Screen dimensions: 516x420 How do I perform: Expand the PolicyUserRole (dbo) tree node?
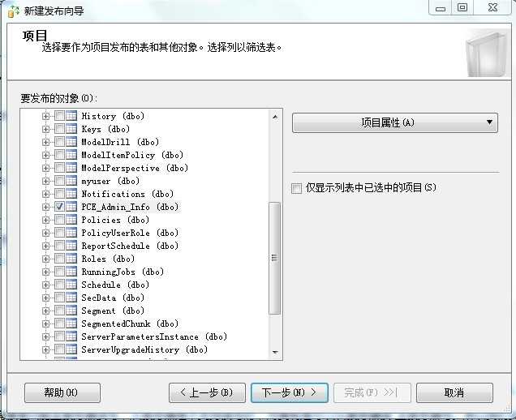point(45,233)
